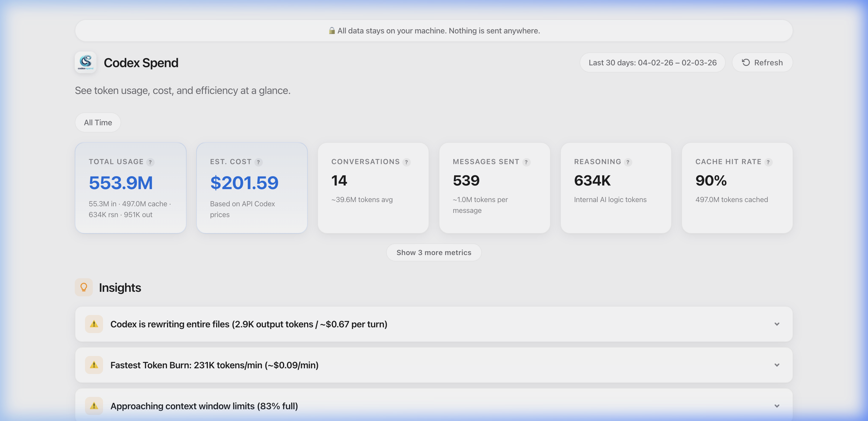Expand the rewriting entire files insight chevron
This screenshot has height=421, width=868.
coord(777,324)
